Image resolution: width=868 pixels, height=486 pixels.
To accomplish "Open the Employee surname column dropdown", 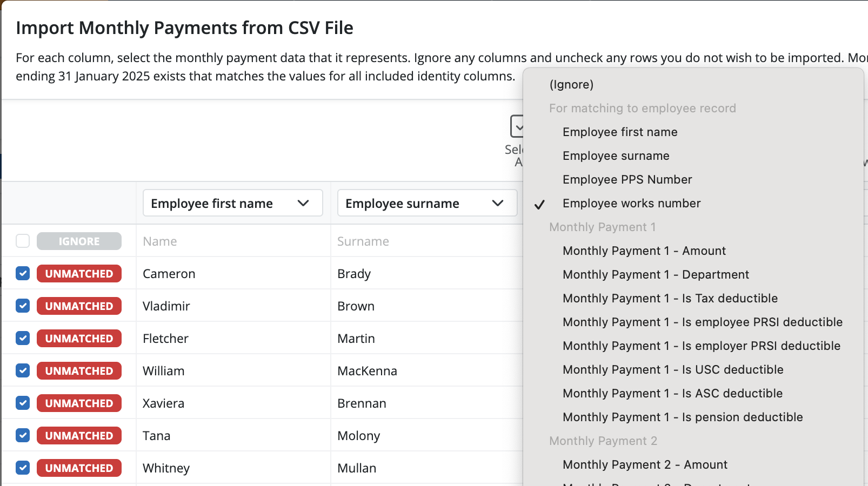I will pos(427,203).
